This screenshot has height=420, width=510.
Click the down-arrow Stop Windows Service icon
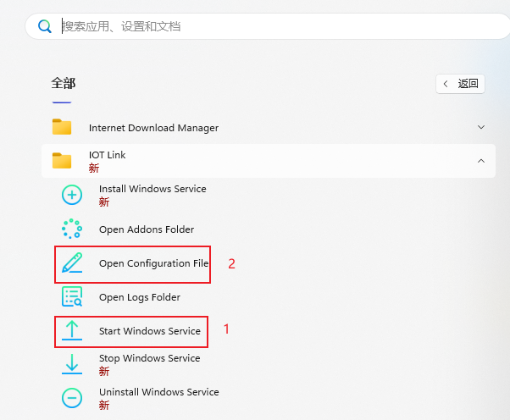tap(72, 364)
